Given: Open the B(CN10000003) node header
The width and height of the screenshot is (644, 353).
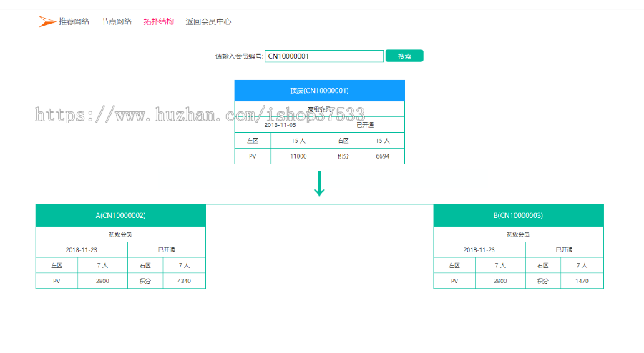Looking at the screenshot, I should coord(518,215).
